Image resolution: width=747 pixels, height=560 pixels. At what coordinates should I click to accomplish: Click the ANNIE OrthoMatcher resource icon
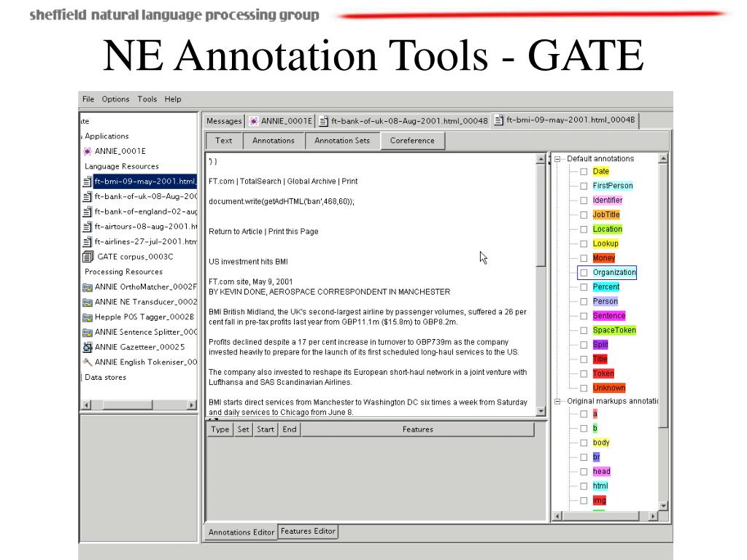click(x=88, y=287)
